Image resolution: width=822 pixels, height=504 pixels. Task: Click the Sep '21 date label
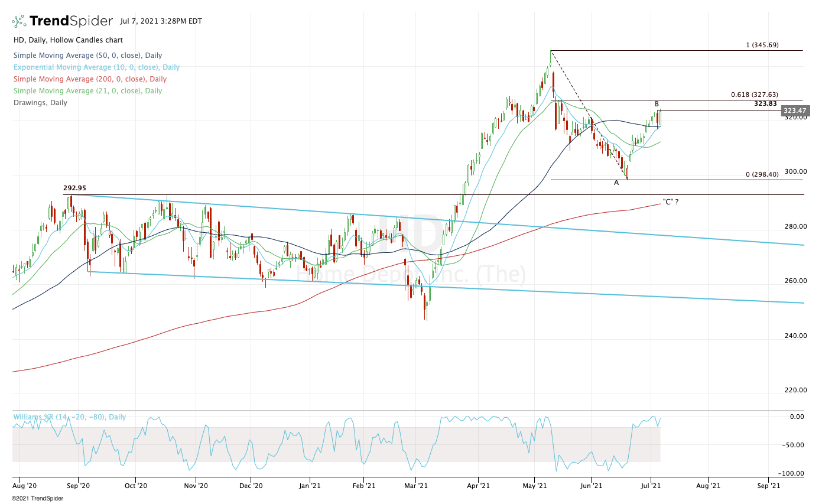[768, 486]
